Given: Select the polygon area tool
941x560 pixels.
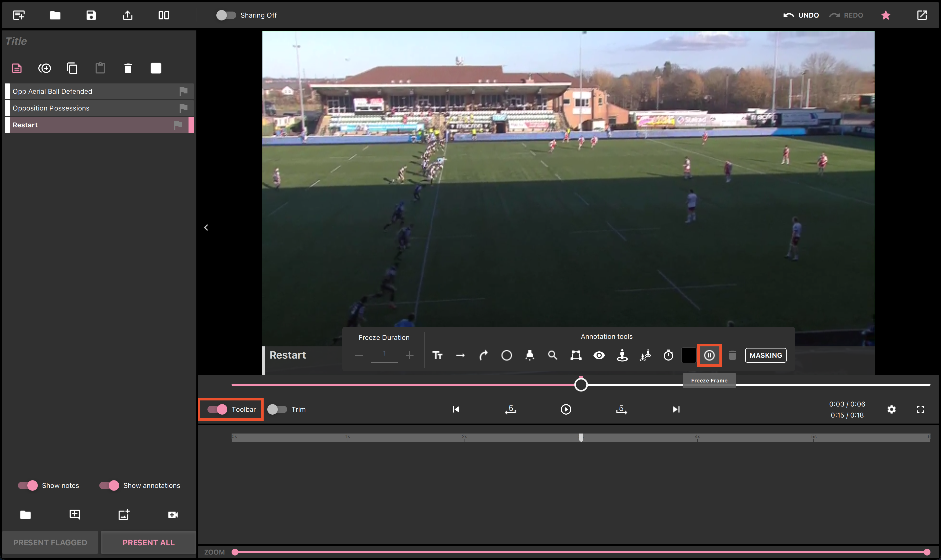Looking at the screenshot, I should [x=576, y=355].
